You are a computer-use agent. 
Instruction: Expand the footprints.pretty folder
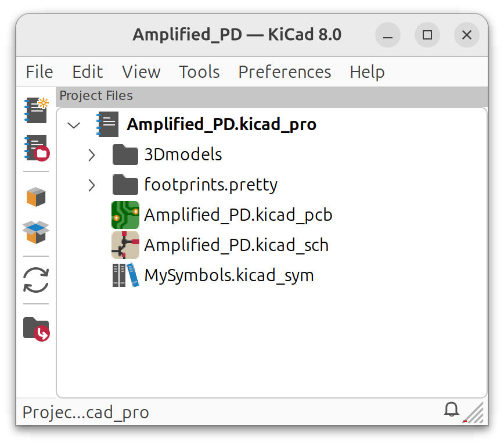tap(91, 185)
